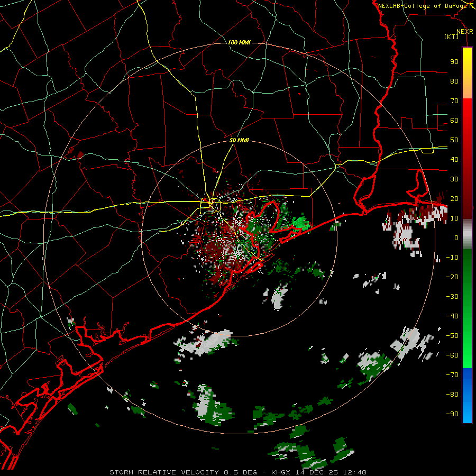
Task: Click the 70 value on velocity scale
Action: click(454, 101)
